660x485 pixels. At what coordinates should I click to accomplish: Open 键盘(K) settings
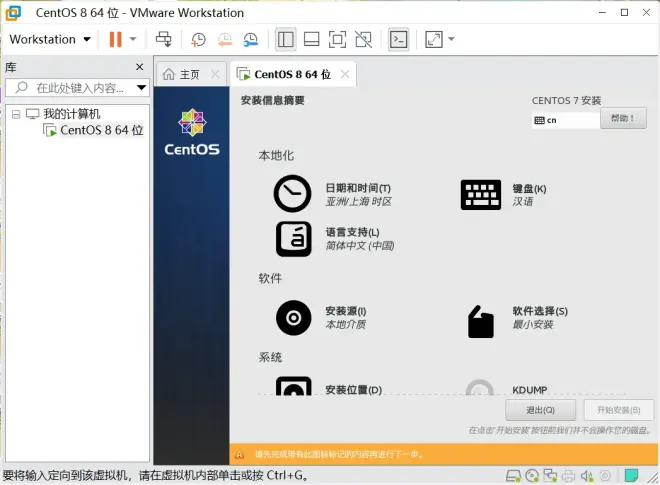529,189
